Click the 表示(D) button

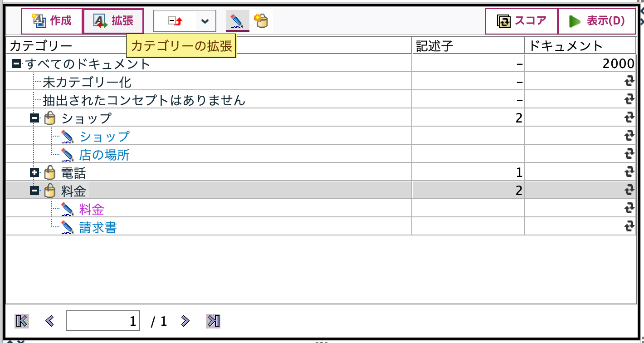click(x=597, y=20)
